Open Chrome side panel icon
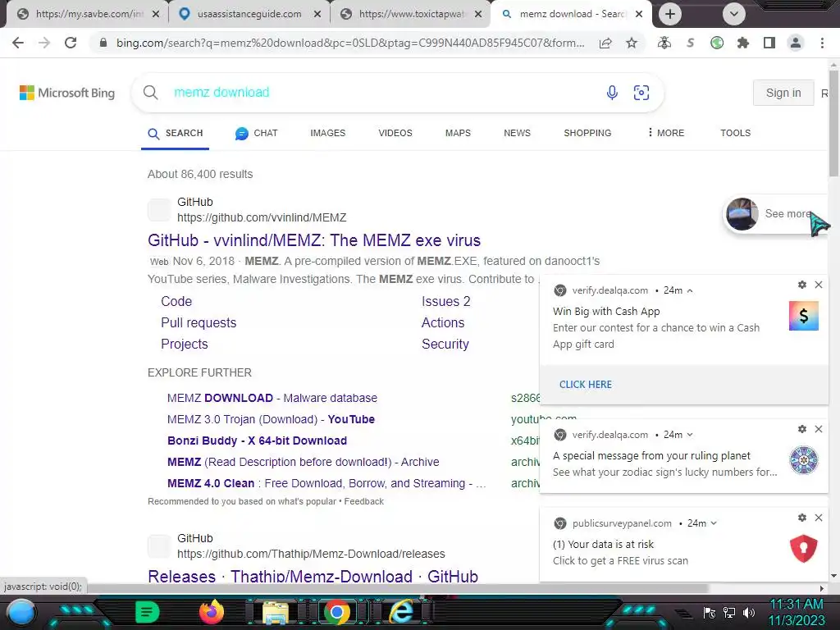The image size is (840, 630). coord(769,43)
